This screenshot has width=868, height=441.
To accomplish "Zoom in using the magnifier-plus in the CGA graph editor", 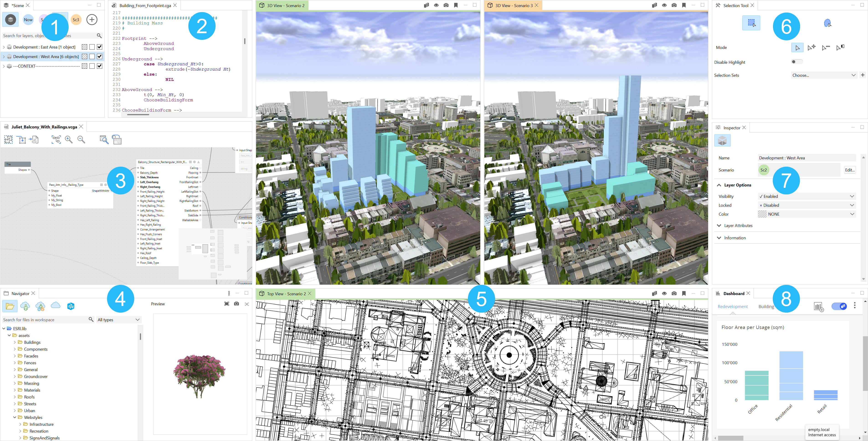I will point(69,140).
